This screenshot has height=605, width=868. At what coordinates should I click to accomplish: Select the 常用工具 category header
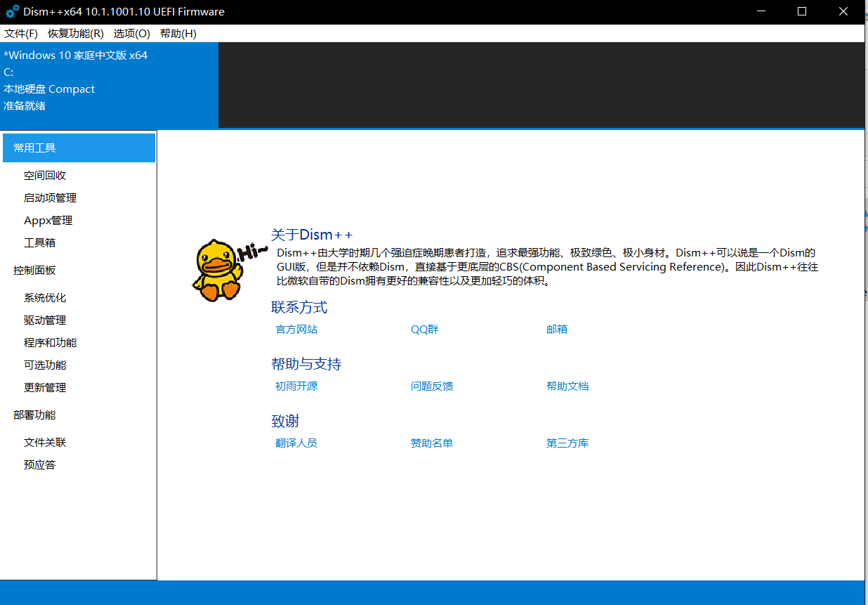point(78,148)
